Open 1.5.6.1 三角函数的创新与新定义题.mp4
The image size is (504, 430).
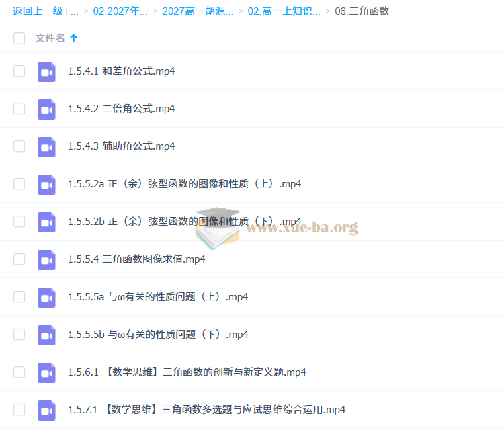(x=187, y=372)
